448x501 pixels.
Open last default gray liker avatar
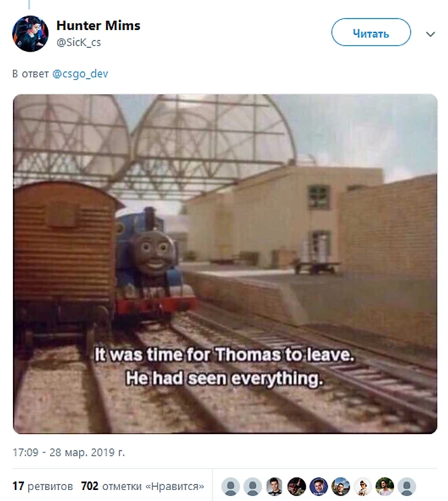tap(407, 487)
